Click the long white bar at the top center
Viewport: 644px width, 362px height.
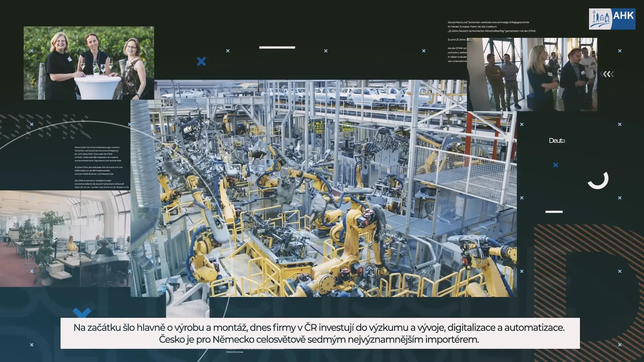click(277, 47)
